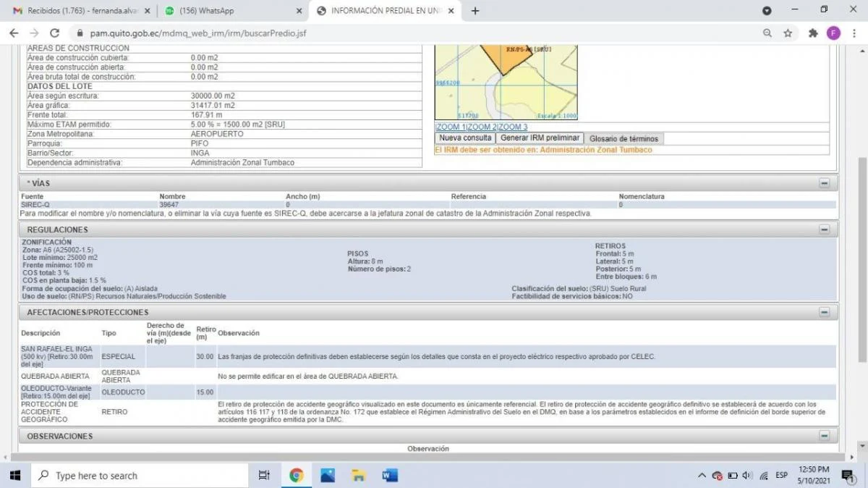Open Word from the taskbar
The height and width of the screenshot is (488, 868).
[x=390, y=476]
